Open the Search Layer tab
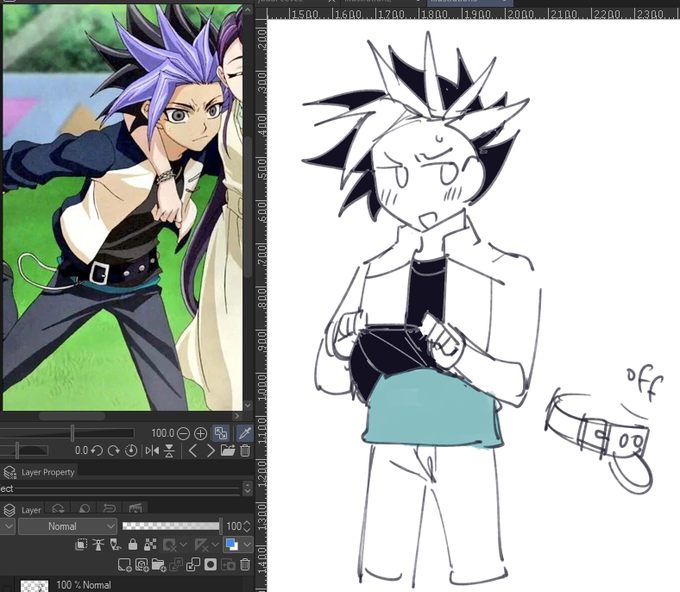 [x=58, y=508]
